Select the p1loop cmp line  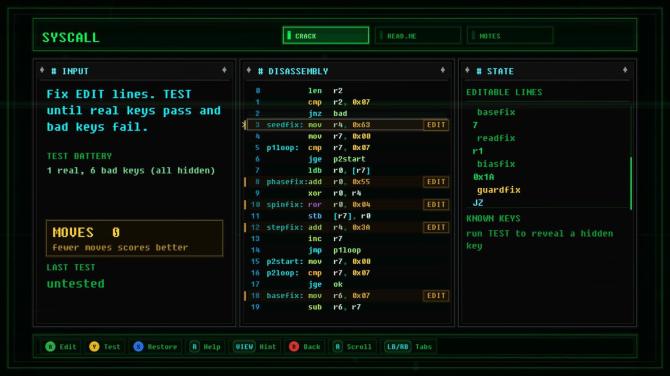coord(347,147)
